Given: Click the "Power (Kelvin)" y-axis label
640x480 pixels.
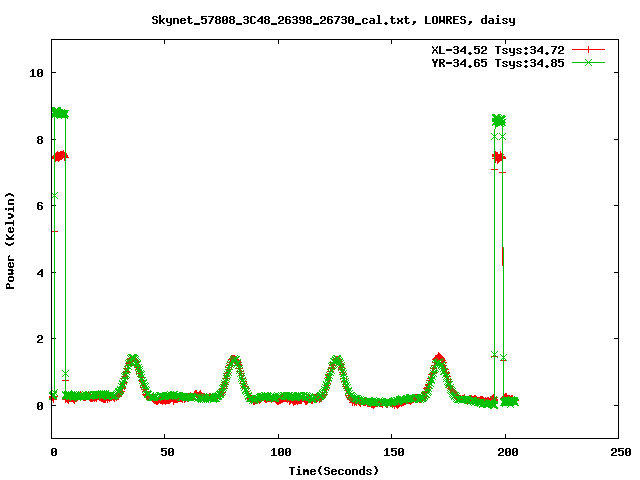Looking at the screenshot, I should tap(11, 239).
